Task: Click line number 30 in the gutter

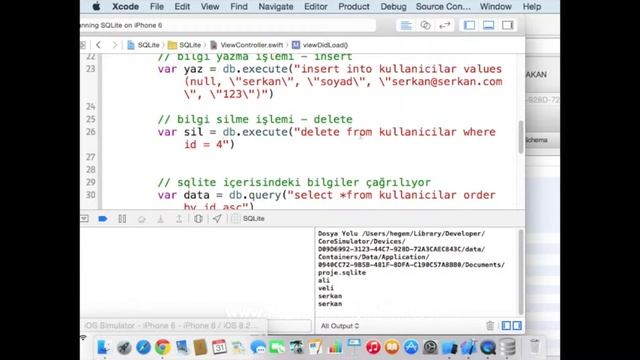Action: (x=91, y=195)
